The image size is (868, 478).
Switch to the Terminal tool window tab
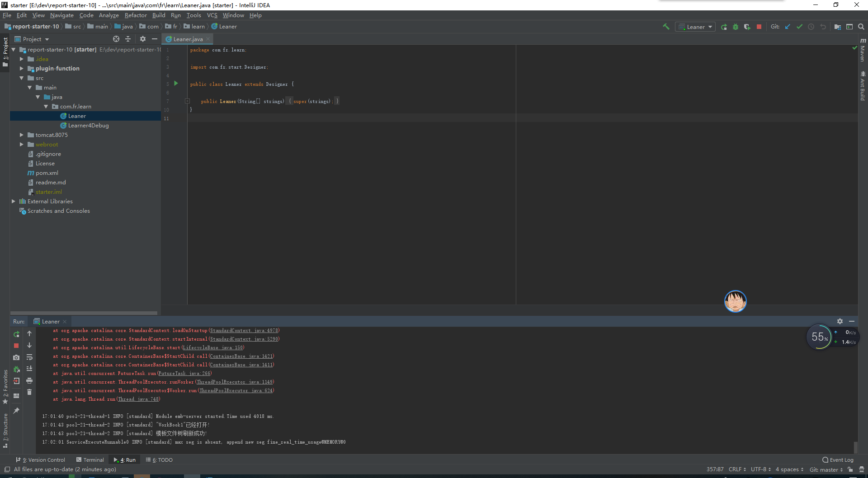pyautogui.click(x=90, y=460)
